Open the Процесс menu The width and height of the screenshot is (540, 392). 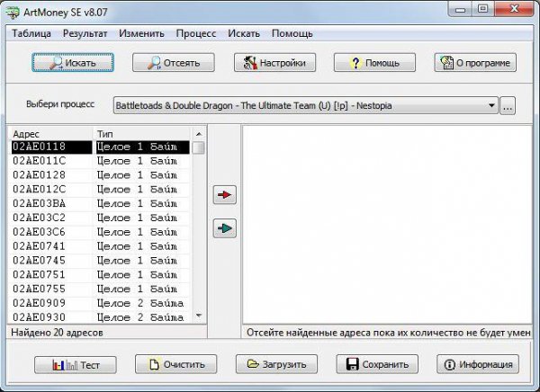click(196, 33)
